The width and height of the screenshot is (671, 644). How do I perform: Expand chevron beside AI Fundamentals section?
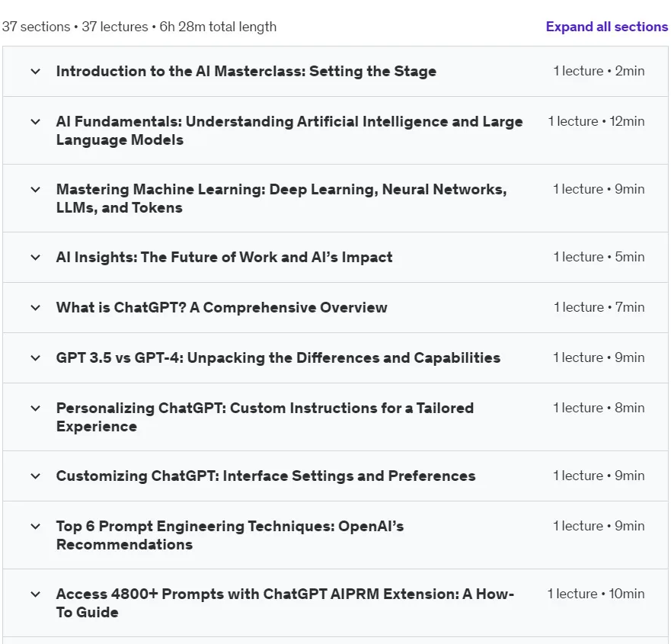[x=36, y=122]
